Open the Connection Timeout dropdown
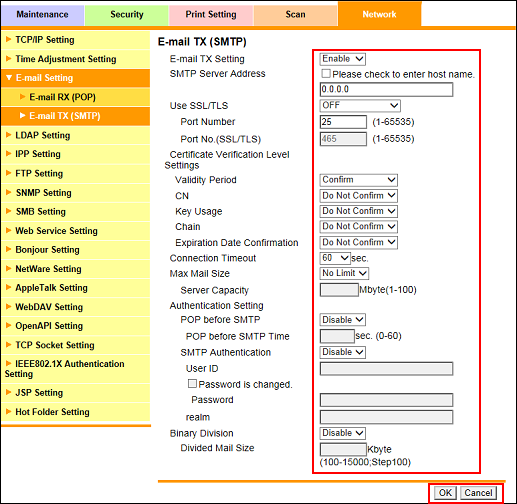The width and height of the screenshot is (517, 504). coord(335,258)
